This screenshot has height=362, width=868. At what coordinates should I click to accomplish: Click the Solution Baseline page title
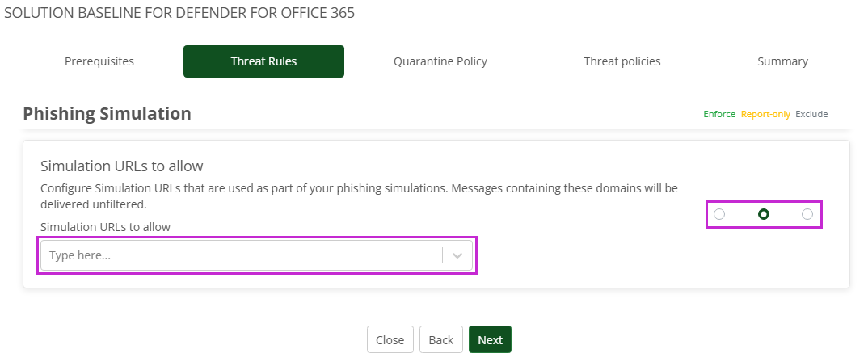pyautogui.click(x=179, y=13)
